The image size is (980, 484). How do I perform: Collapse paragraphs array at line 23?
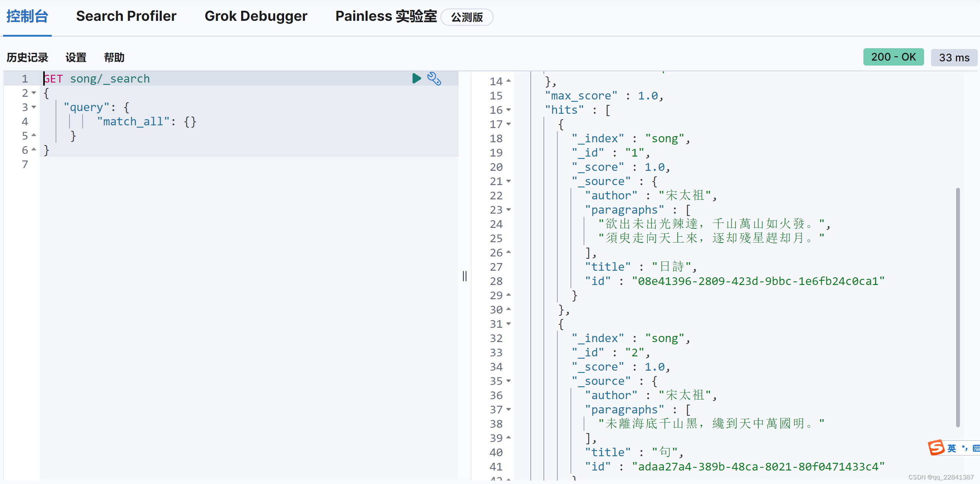click(x=509, y=210)
